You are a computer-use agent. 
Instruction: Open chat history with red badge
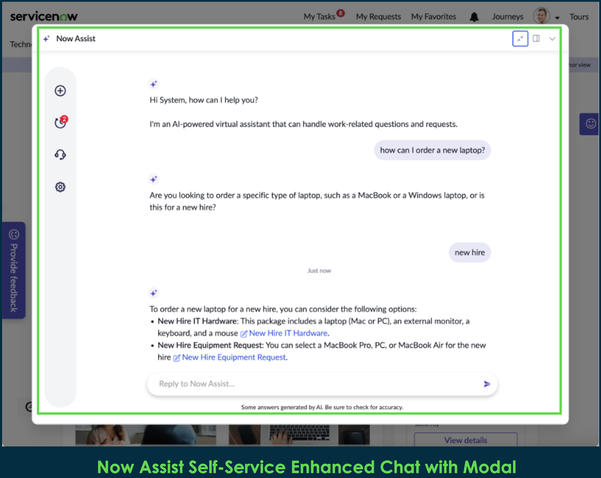[x=61, y=123]
